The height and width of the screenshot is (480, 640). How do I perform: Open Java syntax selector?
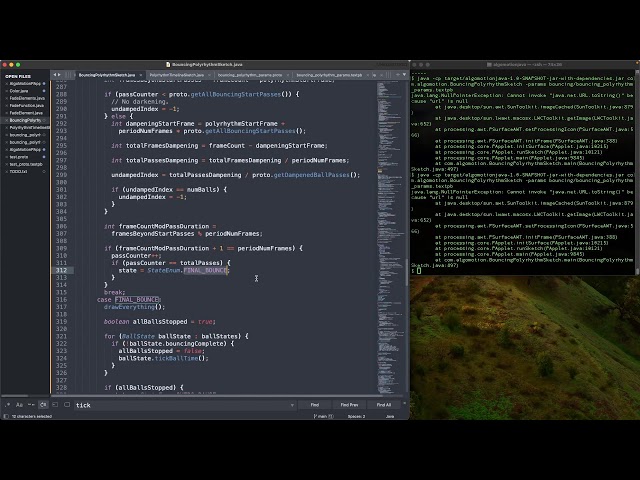coord(390,416)
